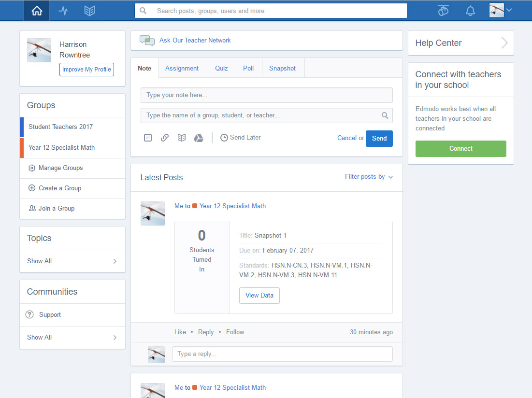Open the notifications bell
The height and width of the screenshot is (398, 532).
[470, 11]
